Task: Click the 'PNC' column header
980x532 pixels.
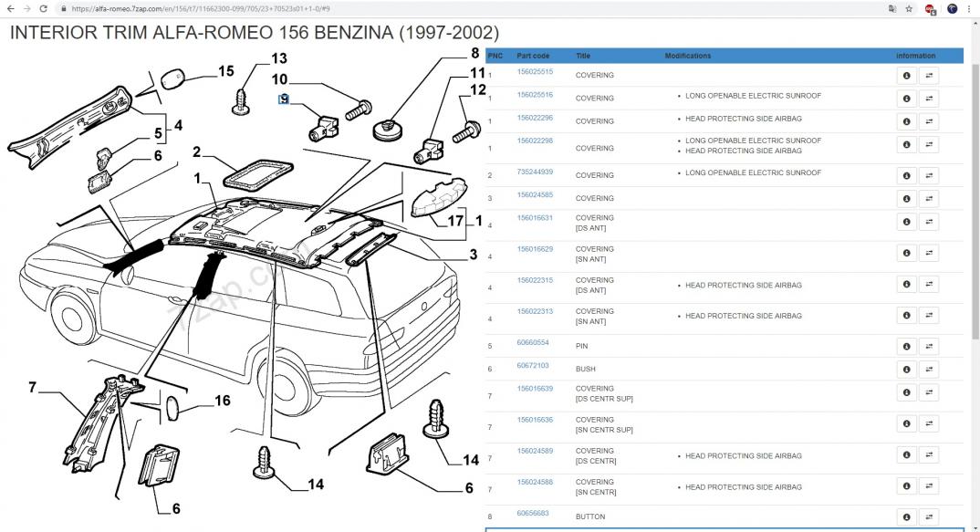Action: coord(495,56)
